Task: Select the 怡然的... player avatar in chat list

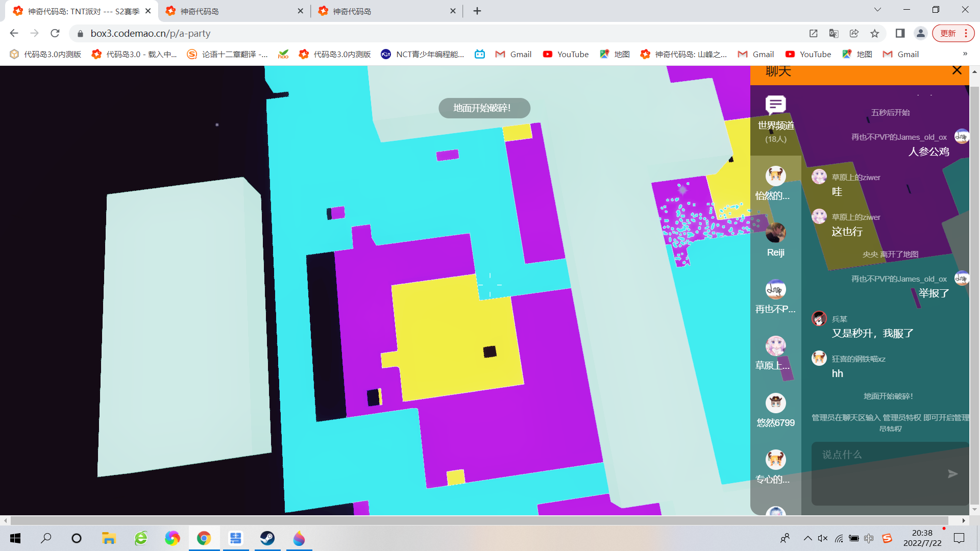Action: (x=775, y=176)
